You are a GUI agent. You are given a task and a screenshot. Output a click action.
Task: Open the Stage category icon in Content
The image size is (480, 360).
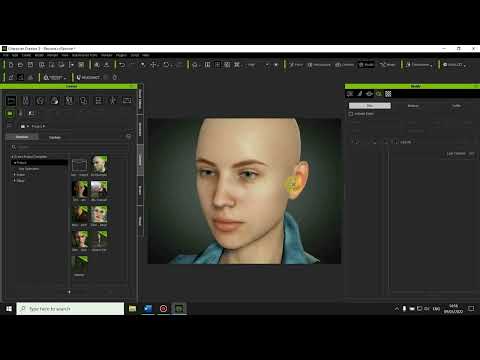point(127,100)
